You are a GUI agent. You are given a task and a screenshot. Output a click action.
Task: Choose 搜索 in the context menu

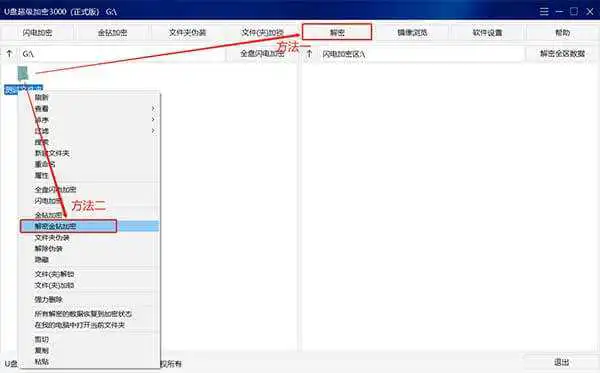(89, 142)
